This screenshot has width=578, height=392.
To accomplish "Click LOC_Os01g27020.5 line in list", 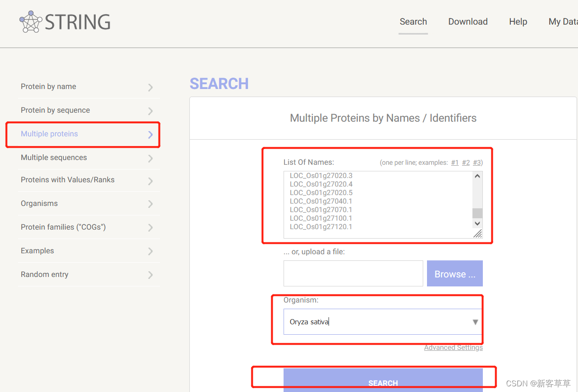I will coord(321,193).
